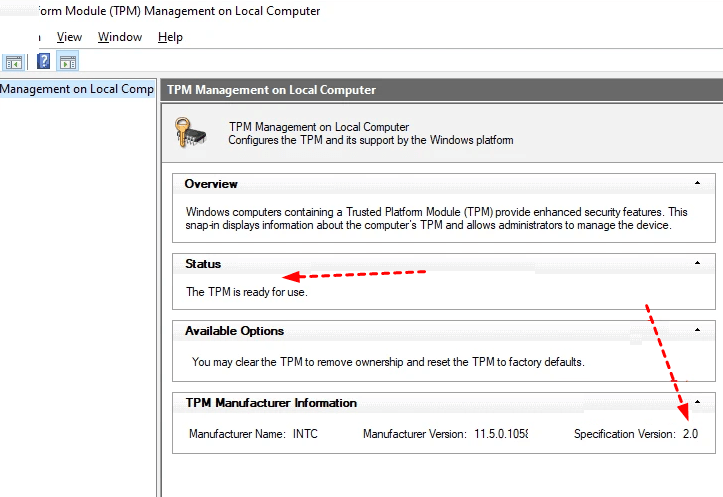Click the Show/Hide Console Tree toolbar icon

15,62
